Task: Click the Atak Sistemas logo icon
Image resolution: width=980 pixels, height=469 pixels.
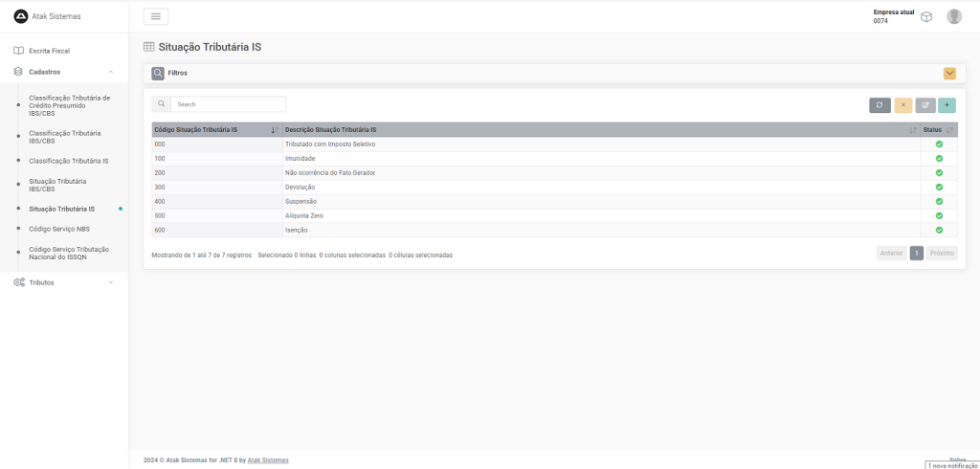Action: pos(21,16)
